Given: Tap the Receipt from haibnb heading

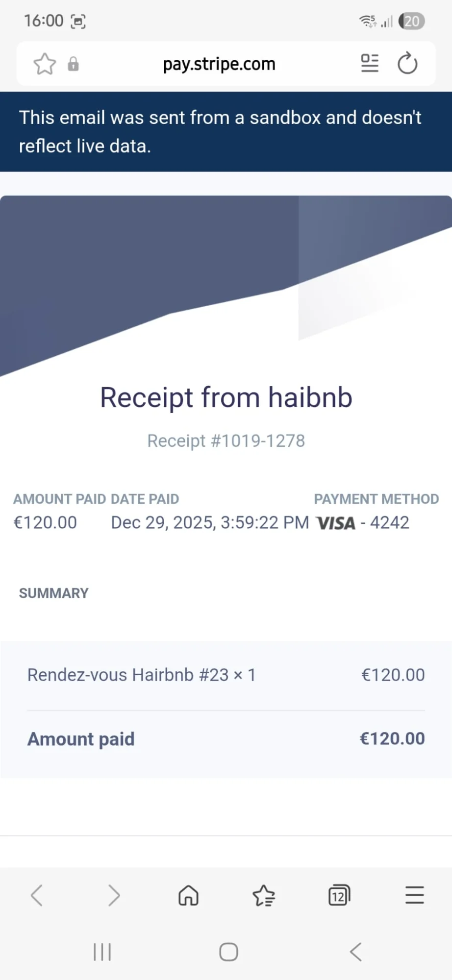Looking at the screenshot, I should tap(226, 397).
